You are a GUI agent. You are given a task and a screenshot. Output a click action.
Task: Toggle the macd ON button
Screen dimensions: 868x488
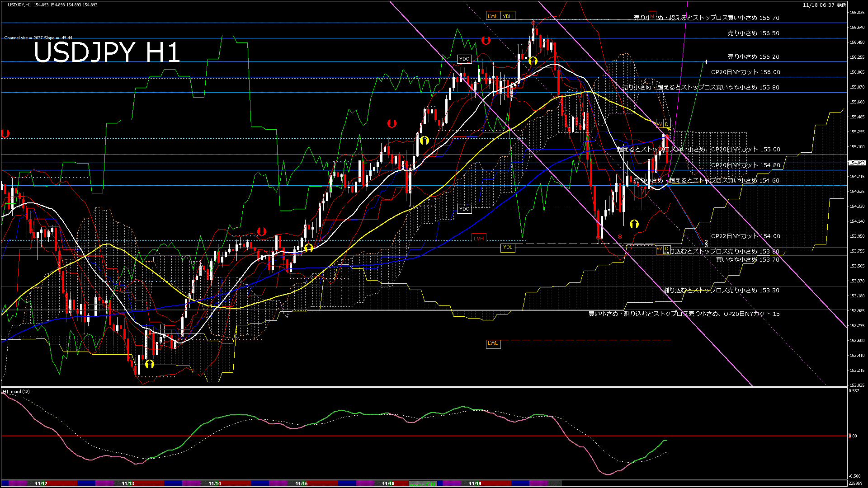(423, 483)
